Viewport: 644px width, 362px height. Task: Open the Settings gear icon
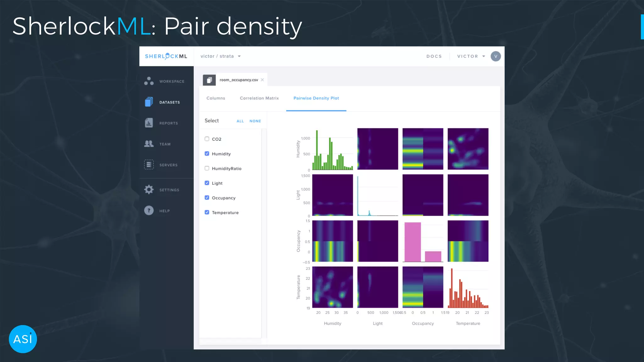coord(149,189)
